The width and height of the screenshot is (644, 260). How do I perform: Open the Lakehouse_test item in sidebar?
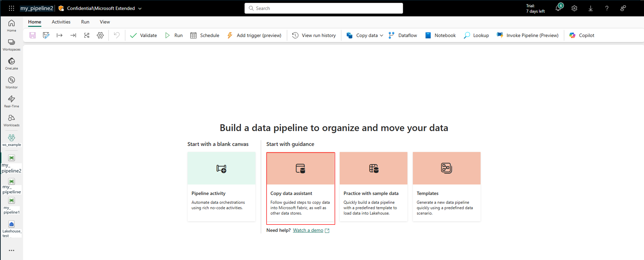tap(12, 228)
